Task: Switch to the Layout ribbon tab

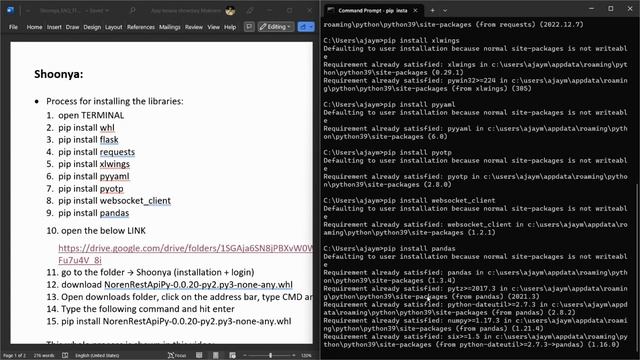Action: [x=113, y=27]
